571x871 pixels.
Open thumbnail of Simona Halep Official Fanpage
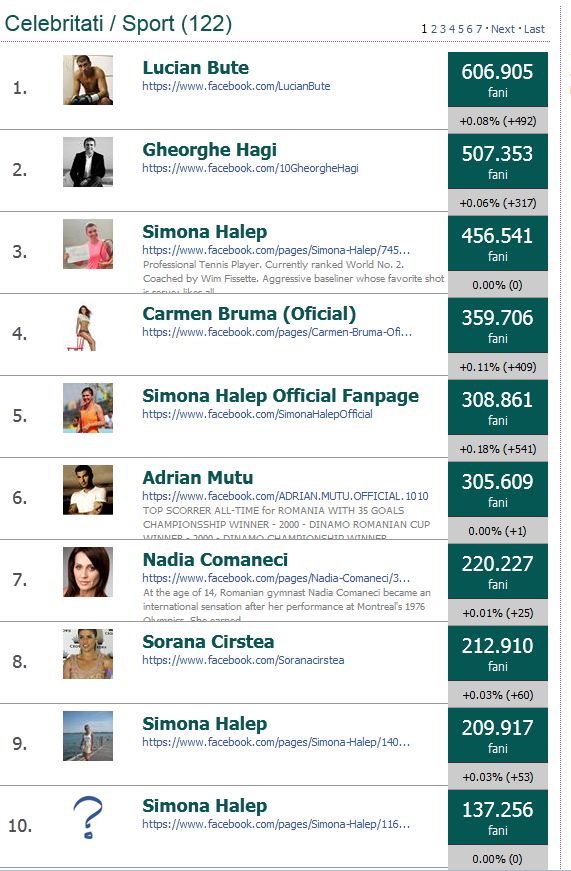click(x=88, y=408)
